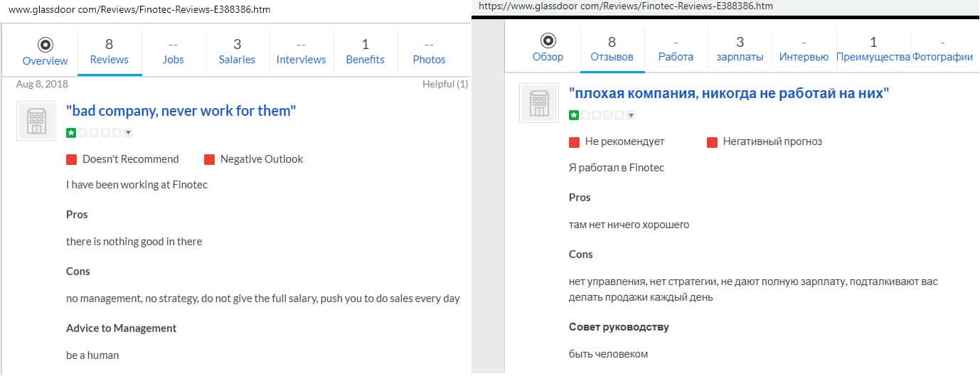
Task: Click the Обзор target icon
Action: tap(548, 41)
